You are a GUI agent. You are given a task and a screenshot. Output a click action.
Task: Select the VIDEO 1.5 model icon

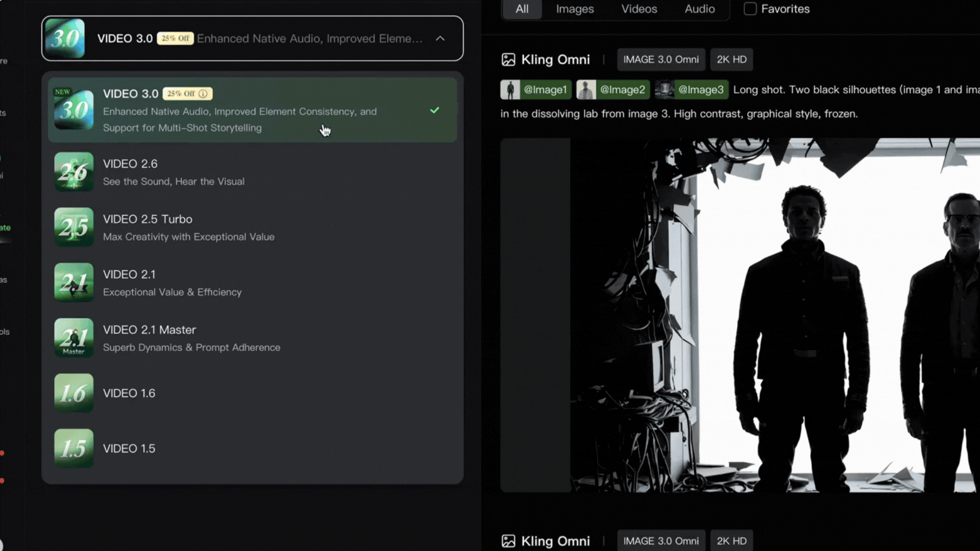point(74,448)
